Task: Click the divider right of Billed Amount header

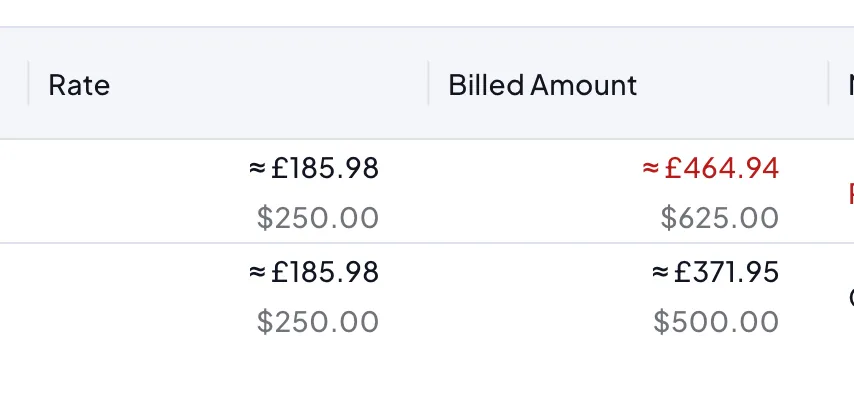Action: click(828, 83)
